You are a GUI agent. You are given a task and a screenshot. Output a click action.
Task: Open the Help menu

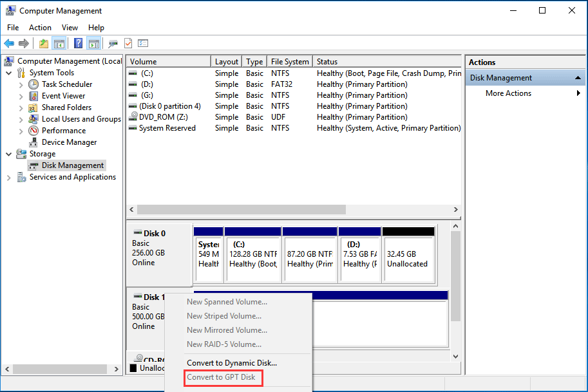coord(96,28)
